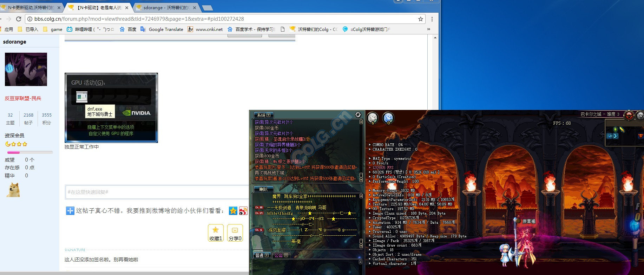Click the blue coin icon showing 0
644x275 pixels.
pyautogui.click(x=388, y=118)
